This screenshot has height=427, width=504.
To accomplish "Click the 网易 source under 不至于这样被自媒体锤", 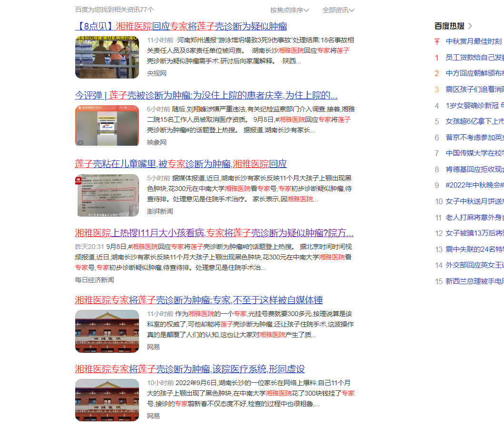I will 153,347.
